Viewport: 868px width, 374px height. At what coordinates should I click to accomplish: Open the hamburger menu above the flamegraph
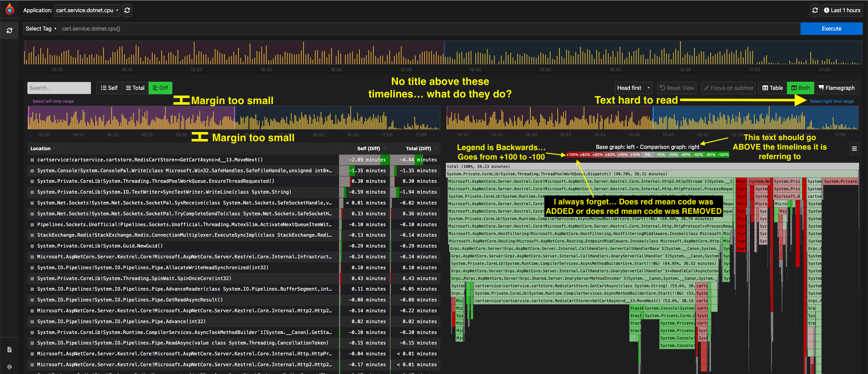[854, 149]
